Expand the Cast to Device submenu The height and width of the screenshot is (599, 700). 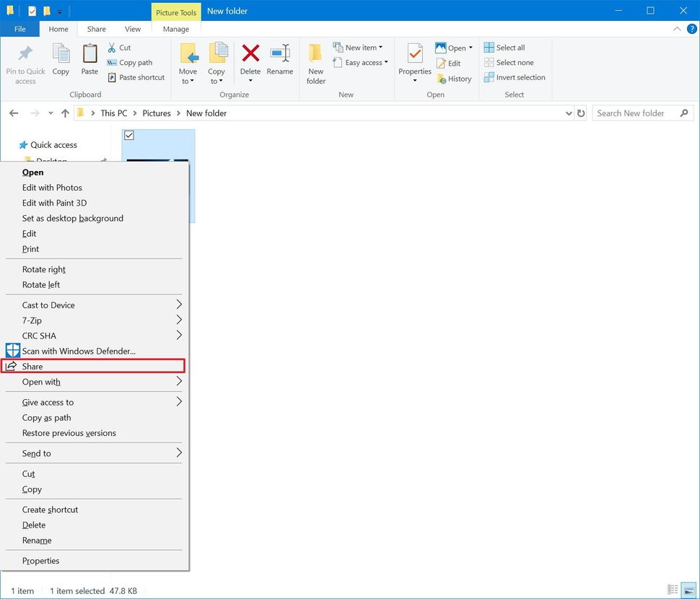(48, 305)
